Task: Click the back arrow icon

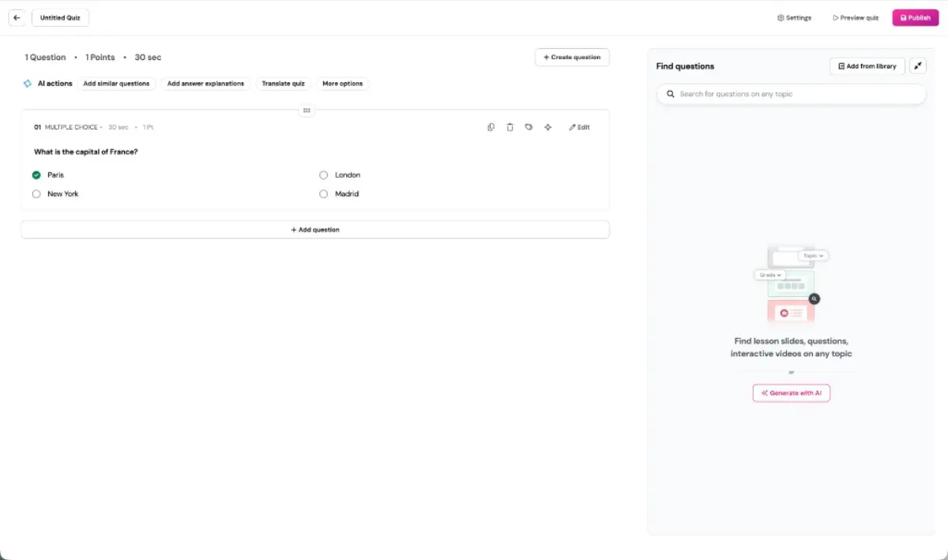Action: pyautogui.click(x=17, y=17)
